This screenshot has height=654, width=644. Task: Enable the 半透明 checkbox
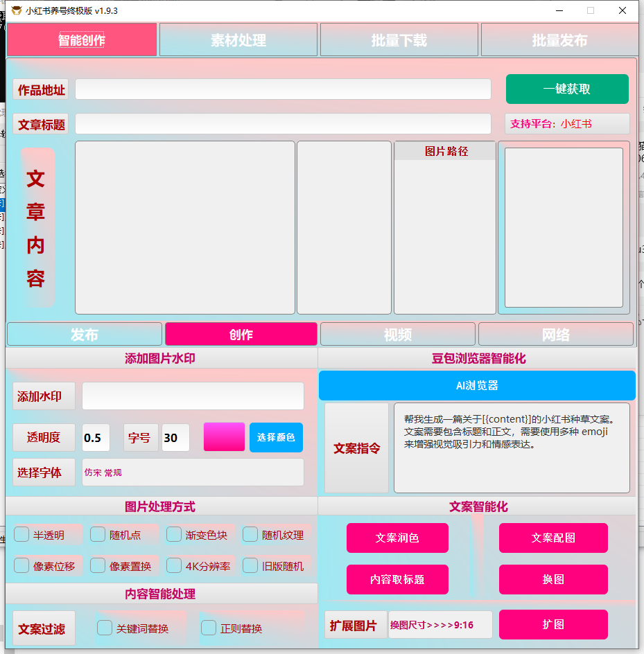point(21,534)
